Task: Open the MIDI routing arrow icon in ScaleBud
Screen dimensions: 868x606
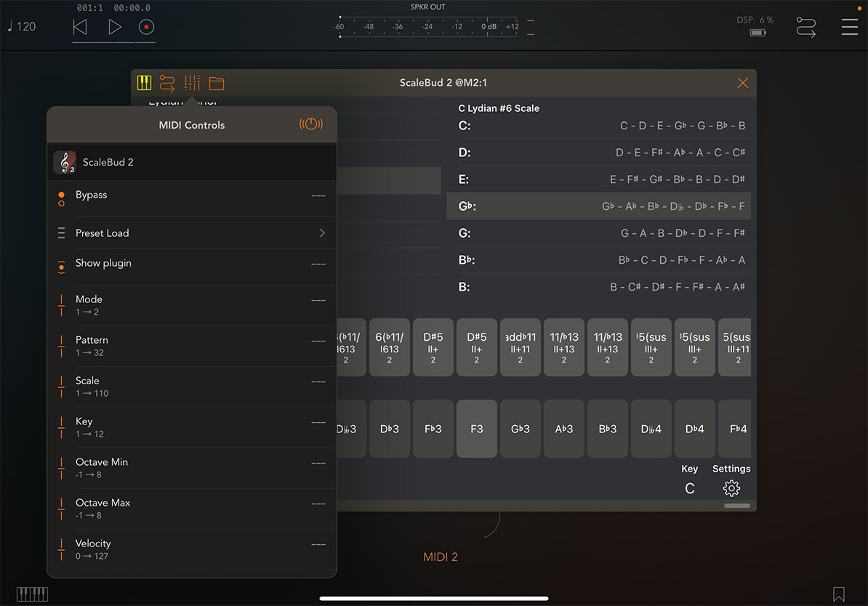Action: 167,82
